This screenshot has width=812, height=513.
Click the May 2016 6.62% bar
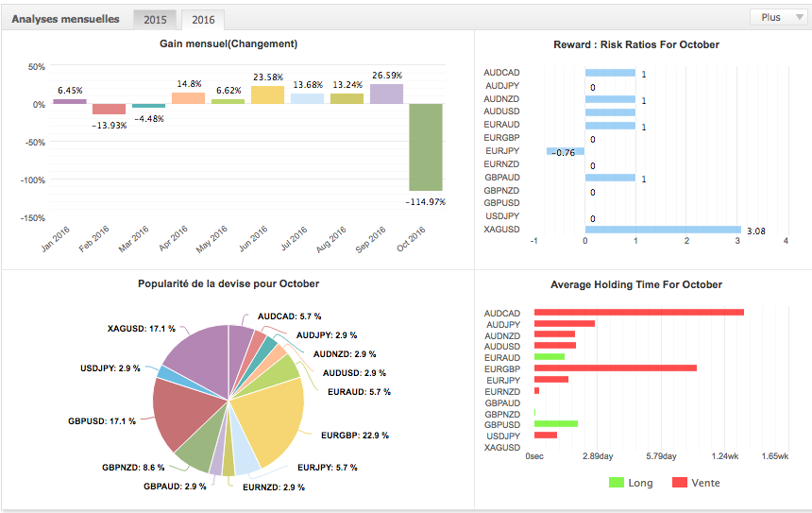[x=228, y=102]
